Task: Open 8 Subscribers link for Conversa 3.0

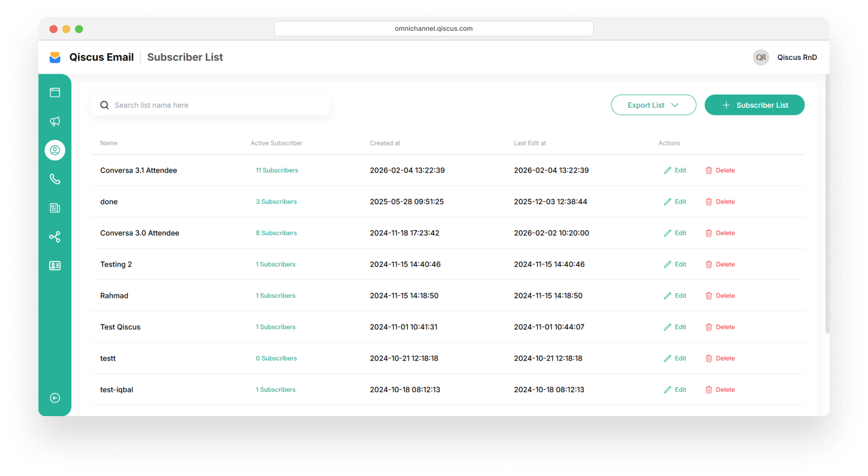Action: (x=276, y=233)
